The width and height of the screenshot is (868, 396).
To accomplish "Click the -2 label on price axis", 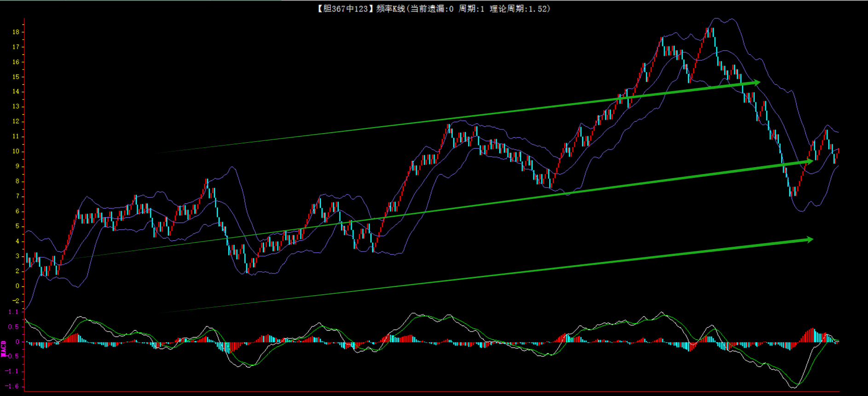I will click(x=16, y=301).
